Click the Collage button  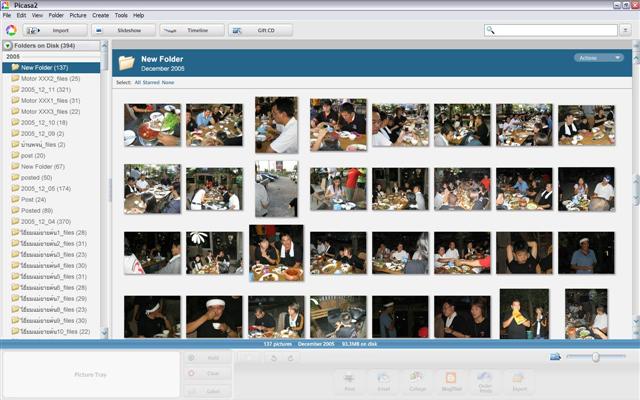[x=417, y=380]
